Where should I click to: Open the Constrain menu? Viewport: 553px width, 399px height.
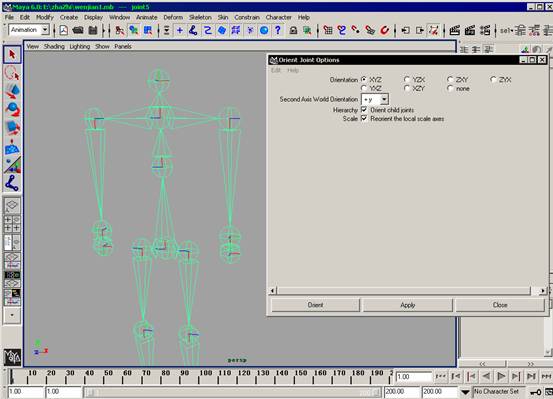click(247, 17)
